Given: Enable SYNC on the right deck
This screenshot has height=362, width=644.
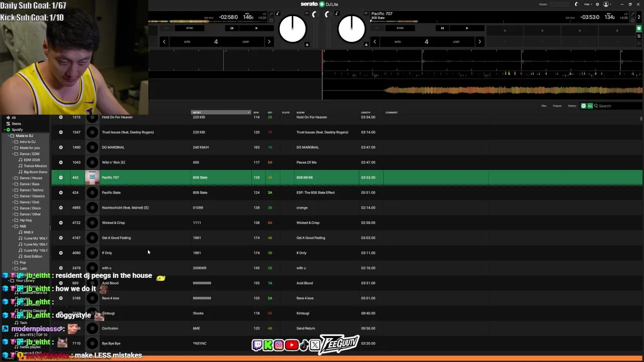Looking at the screenshot, I should (400, 28).
